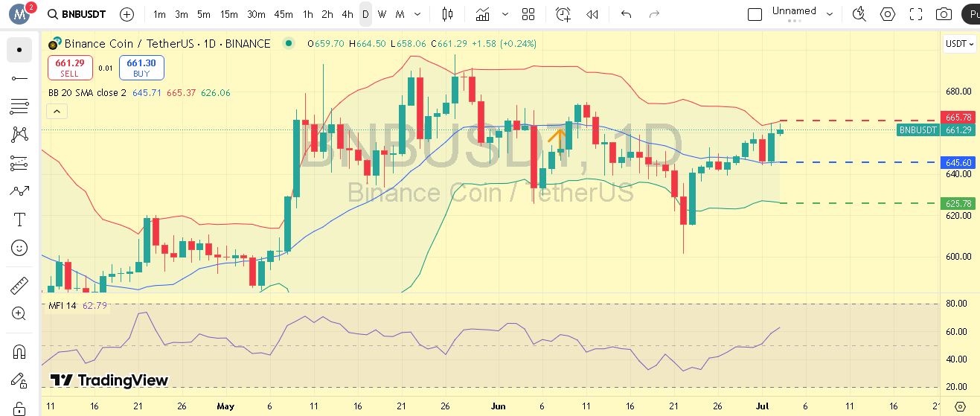Open the USDT currency dropdown
Screen dimensions: 980x416
(x=960, y=44)
